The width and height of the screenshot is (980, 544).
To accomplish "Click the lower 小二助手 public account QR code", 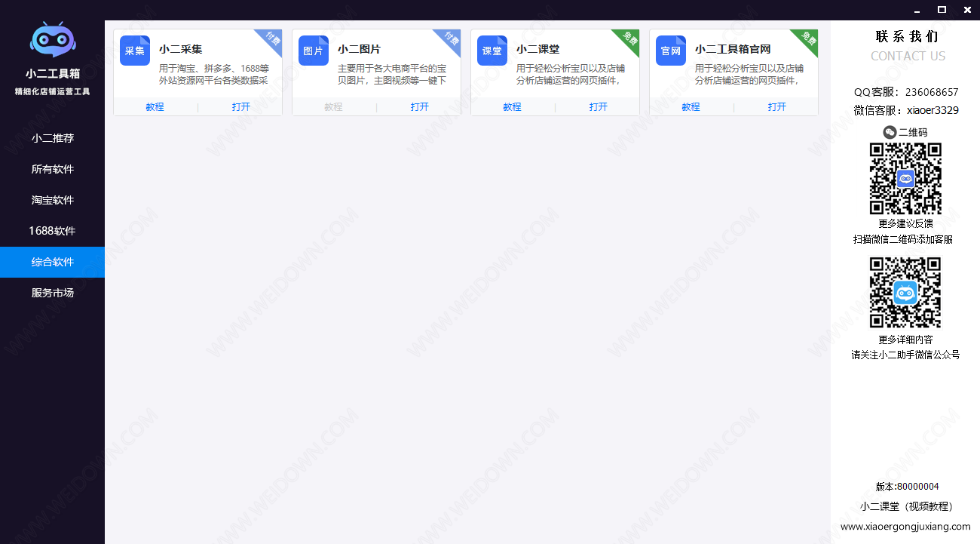I will point(905,293).
